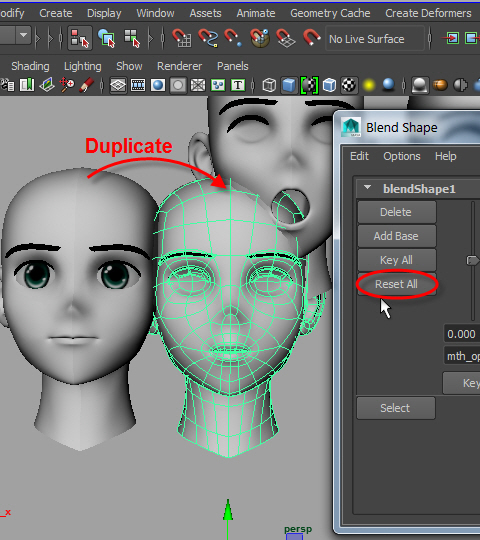
Task: Open the viewport Lighting menu
Action: point(83,66)
